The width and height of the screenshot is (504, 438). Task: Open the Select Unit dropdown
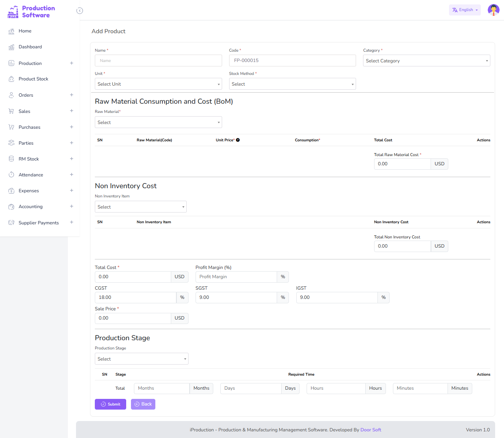tap(158, 84)
